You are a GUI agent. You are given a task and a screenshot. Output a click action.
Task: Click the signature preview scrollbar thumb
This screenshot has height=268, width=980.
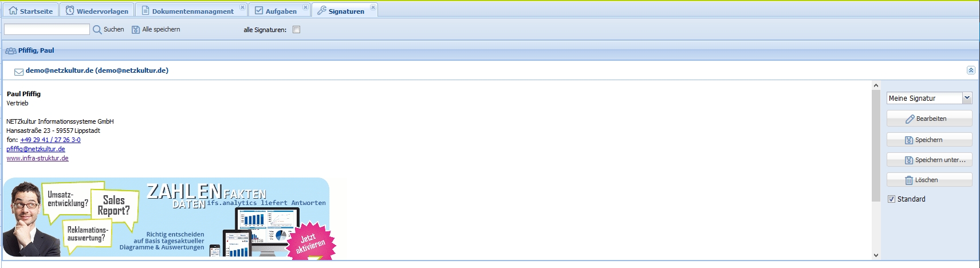[x=876, y=145]
